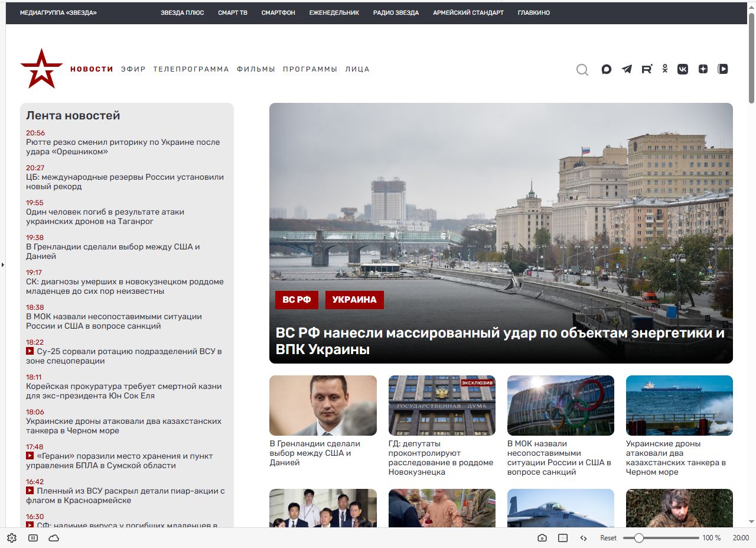
Task: Open the Dzen star icon
Action: (703, 69)
